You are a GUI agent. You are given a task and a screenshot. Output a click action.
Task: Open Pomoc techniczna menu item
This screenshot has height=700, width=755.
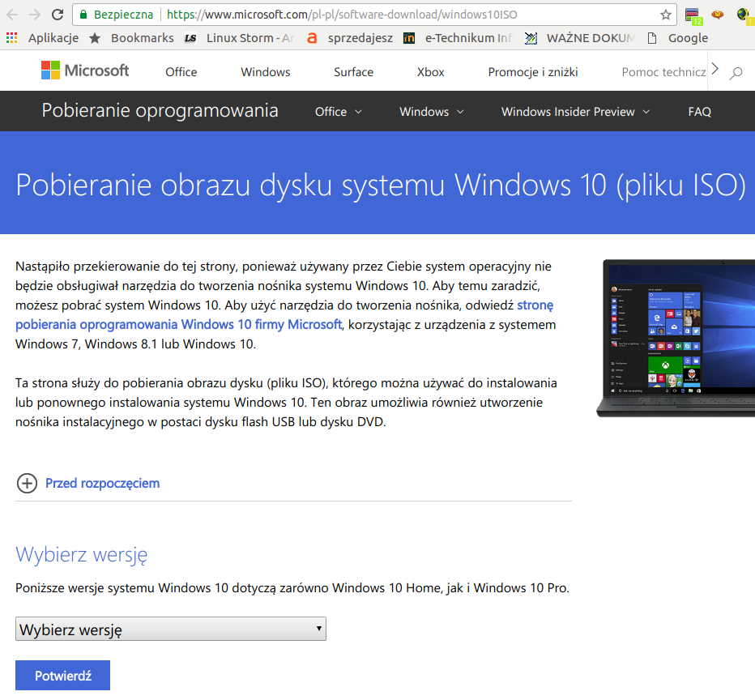pos(663,72)
